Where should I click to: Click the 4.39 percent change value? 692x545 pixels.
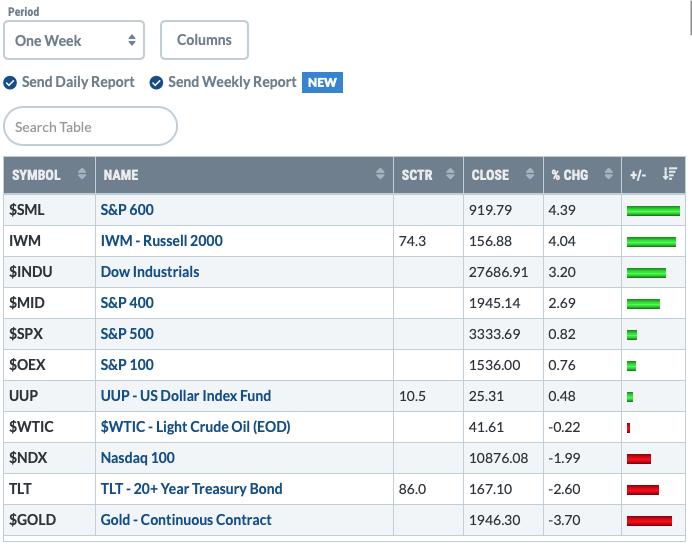point(562,210)
